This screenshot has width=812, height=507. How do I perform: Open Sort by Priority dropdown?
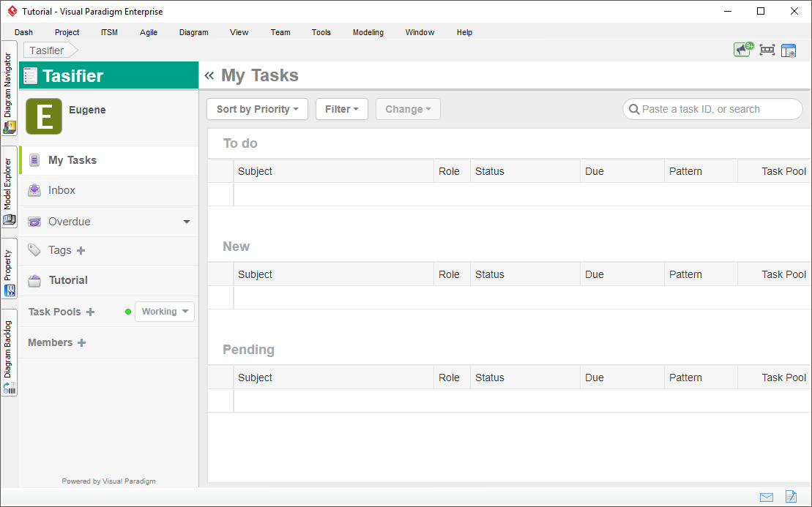point(258,109)
